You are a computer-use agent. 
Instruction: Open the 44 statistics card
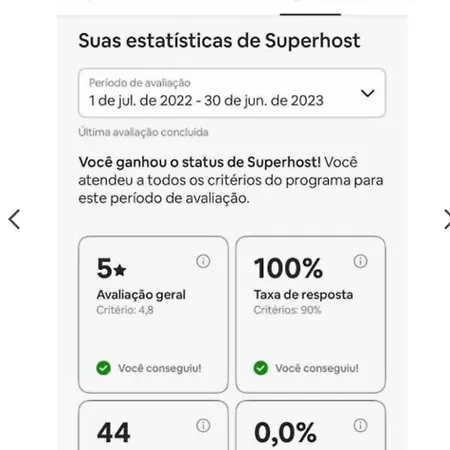(x=153, y=425)
